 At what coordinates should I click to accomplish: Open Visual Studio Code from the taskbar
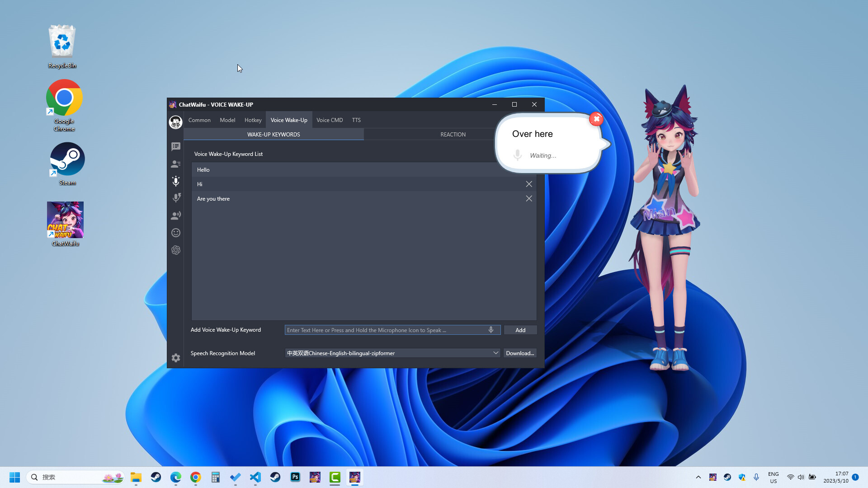255,477
